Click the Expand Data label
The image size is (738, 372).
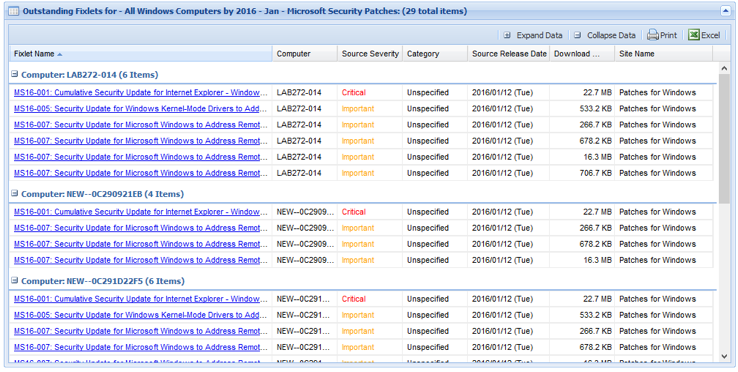point(539,35)
